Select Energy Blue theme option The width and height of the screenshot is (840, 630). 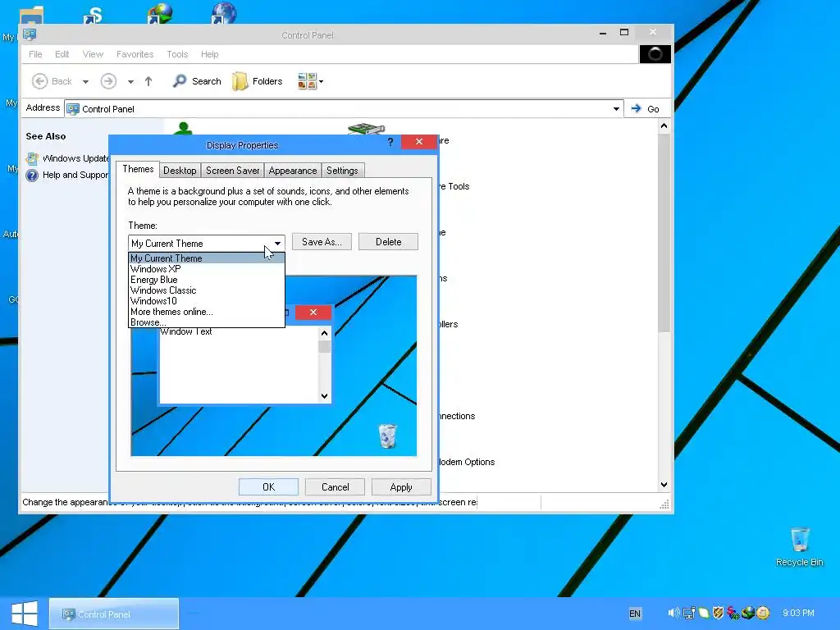(206, 280)
